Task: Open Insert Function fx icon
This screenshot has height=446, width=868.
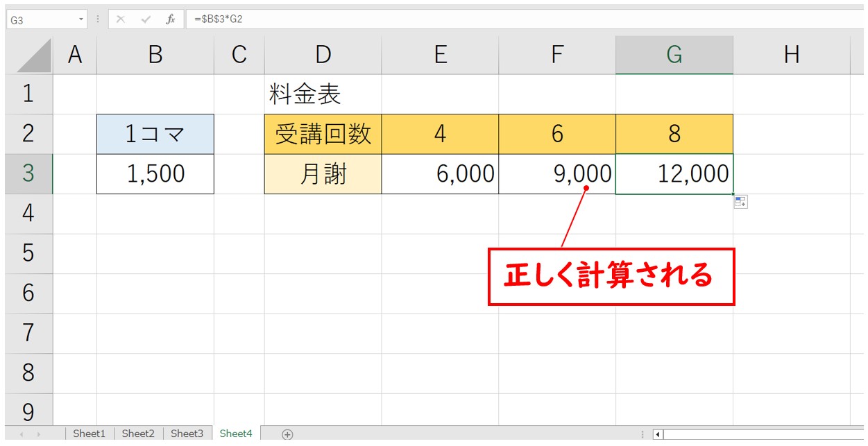Action: [x=171, y=19]
